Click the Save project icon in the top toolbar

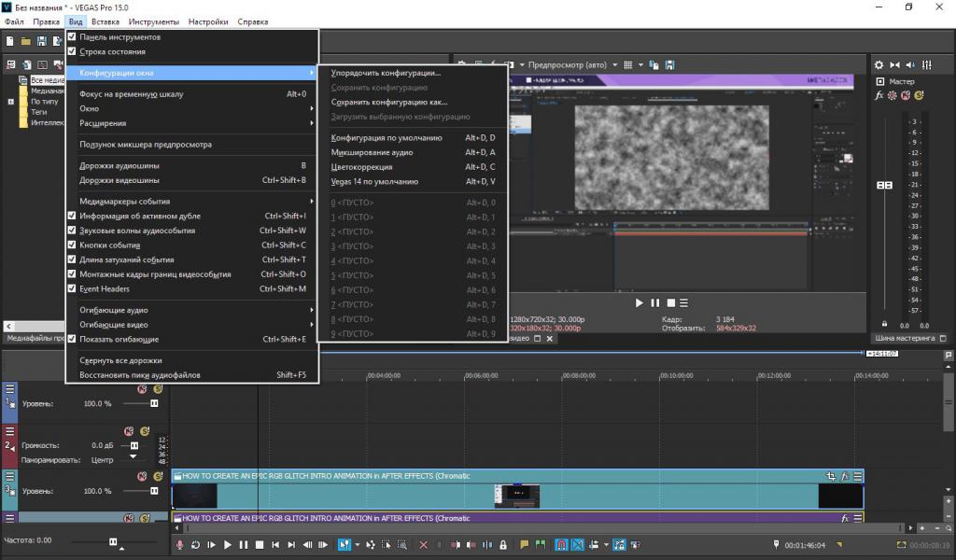(x=41, y=41)
